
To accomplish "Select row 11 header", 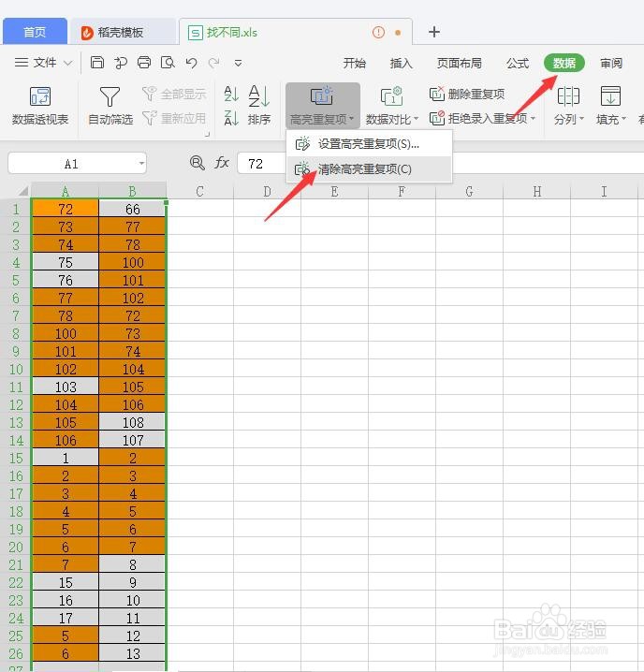I will click(x=16, y=387).
